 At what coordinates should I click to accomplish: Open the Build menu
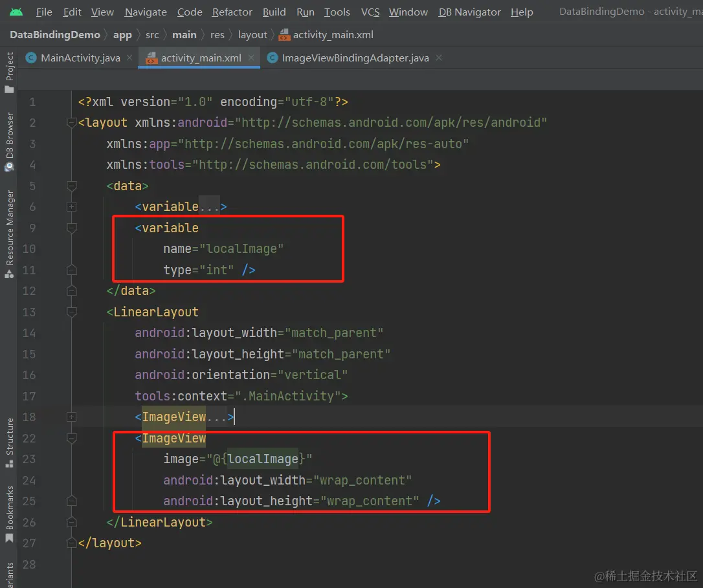tap(274, 12)
